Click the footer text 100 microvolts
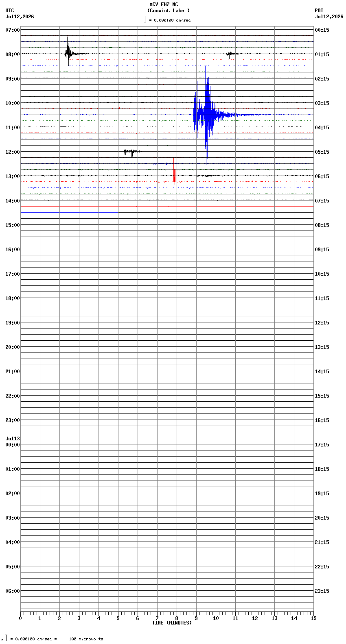Screen dimensions: 346x644 click(86, 639)
